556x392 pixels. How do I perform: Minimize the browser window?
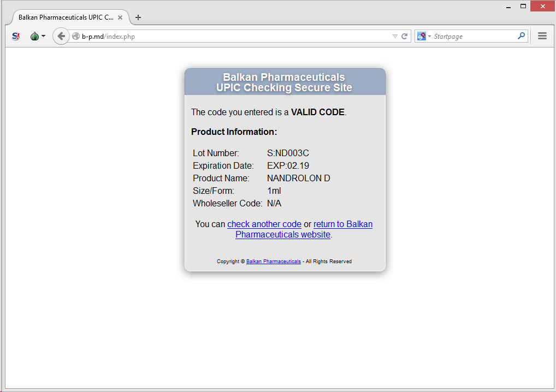coord(508,7)
